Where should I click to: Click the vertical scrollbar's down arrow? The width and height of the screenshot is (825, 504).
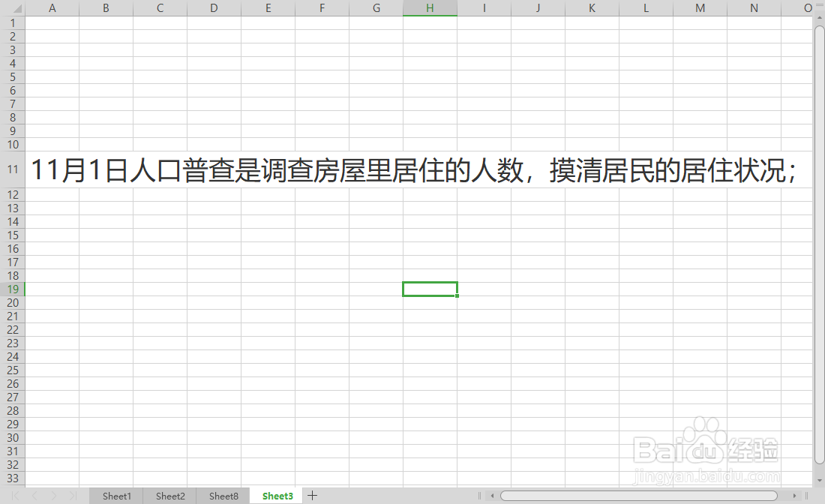(x=818, y=480)
